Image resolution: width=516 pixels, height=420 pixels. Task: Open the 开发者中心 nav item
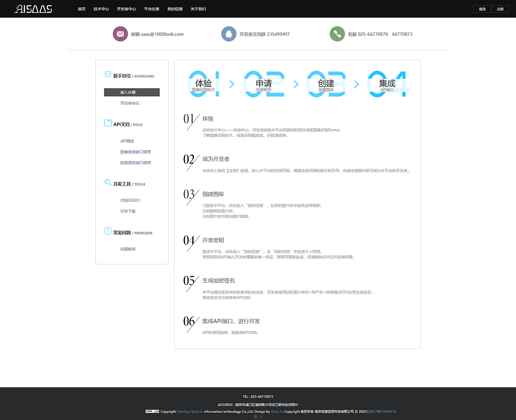(127, 9)
